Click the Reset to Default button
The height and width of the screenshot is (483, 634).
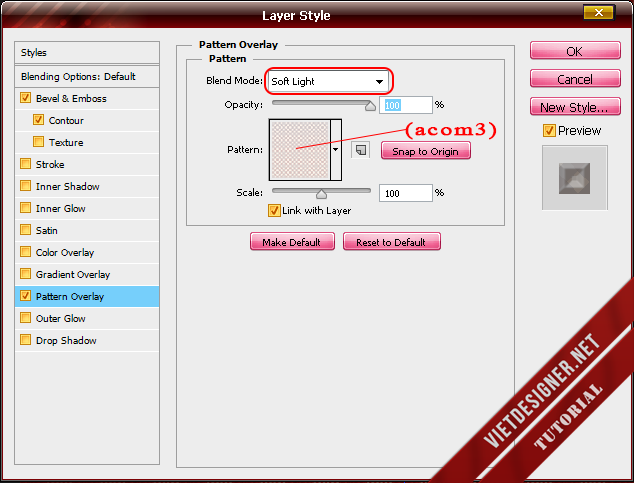392,242
